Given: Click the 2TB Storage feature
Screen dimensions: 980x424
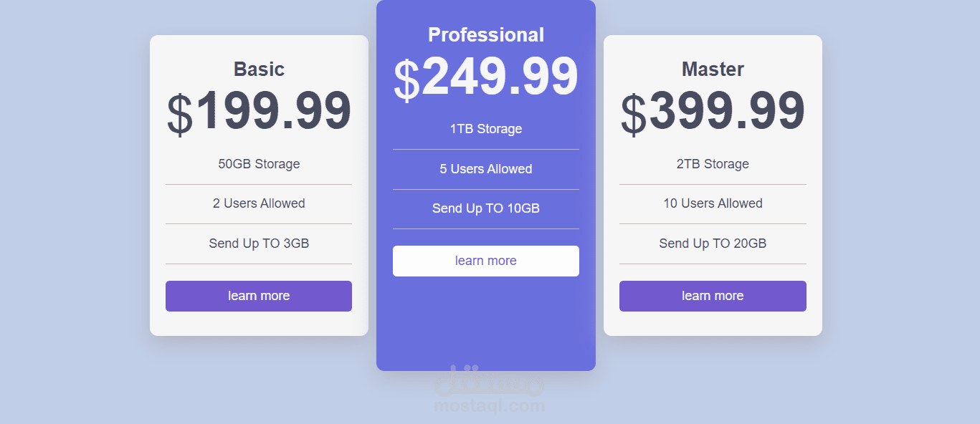Looking at the screenshot, I should [x=713, y=164].
